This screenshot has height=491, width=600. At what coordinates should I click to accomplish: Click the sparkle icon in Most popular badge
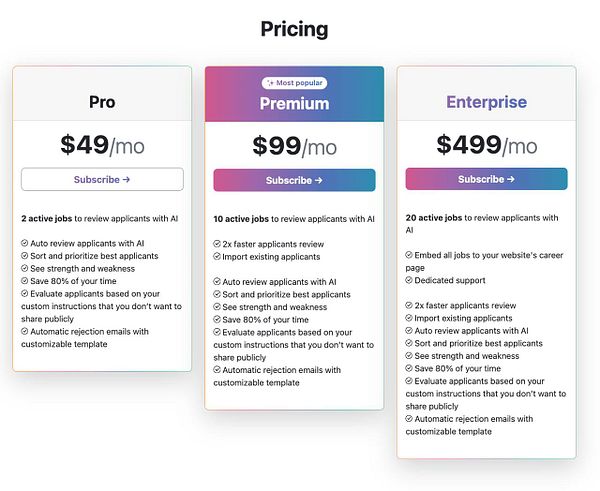(x=270, y=83)
